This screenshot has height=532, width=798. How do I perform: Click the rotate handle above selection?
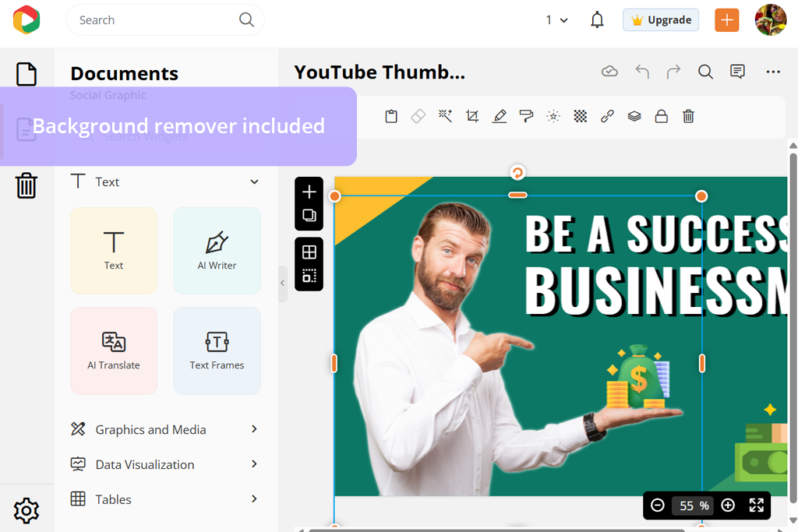click(x=517, y=173)
